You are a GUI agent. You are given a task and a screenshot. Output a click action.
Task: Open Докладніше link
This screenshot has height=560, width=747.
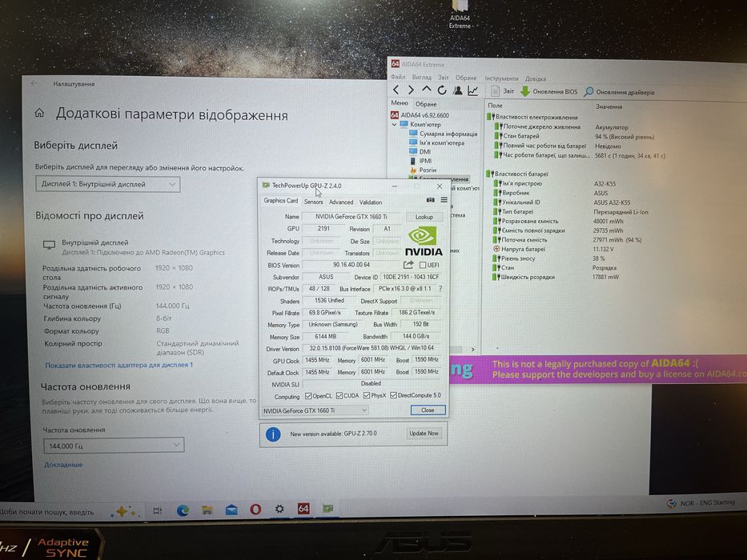pyautogui.click(x=63, y=464)
